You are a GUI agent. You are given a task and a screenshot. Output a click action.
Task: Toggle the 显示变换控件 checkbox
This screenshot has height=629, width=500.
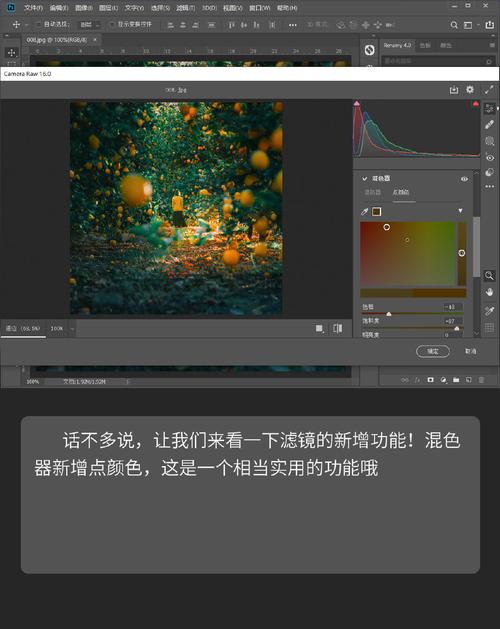coord(112,24)
